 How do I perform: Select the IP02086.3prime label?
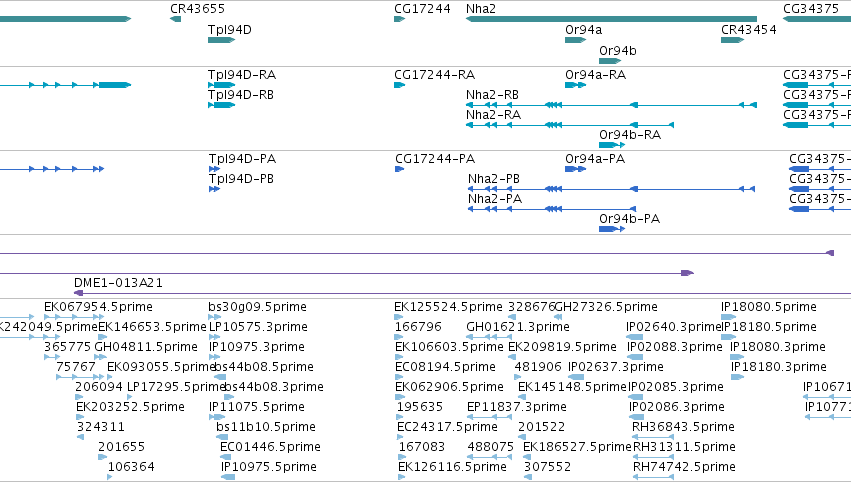click(x=677, y=408)
